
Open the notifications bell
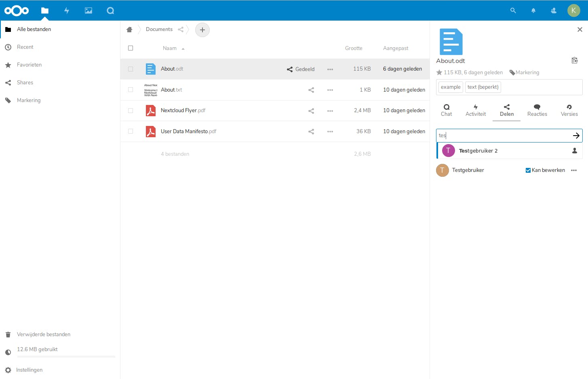point(533,10)
